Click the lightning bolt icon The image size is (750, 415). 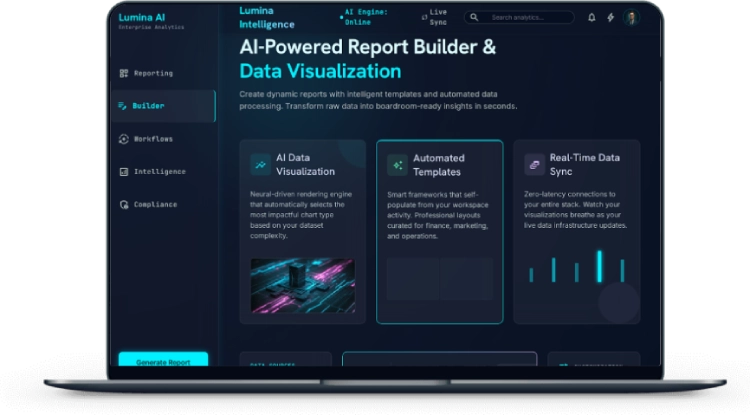pyautogui.click(x=611, y=17)
